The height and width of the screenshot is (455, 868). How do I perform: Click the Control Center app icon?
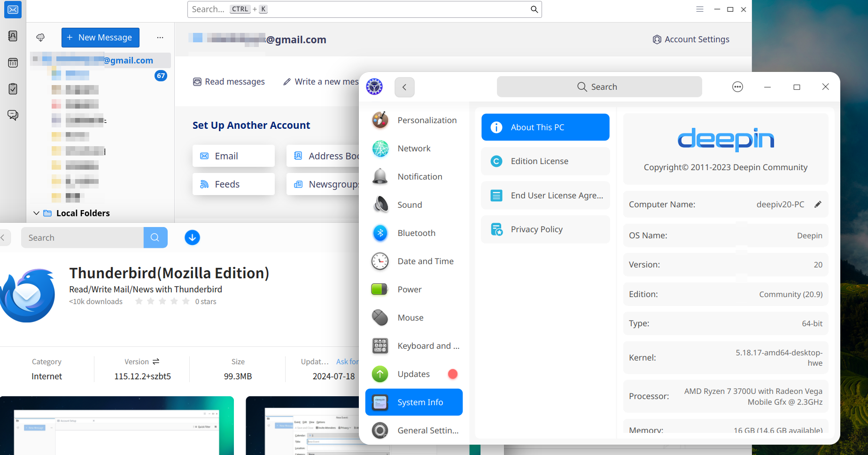[x=374, y=87]
